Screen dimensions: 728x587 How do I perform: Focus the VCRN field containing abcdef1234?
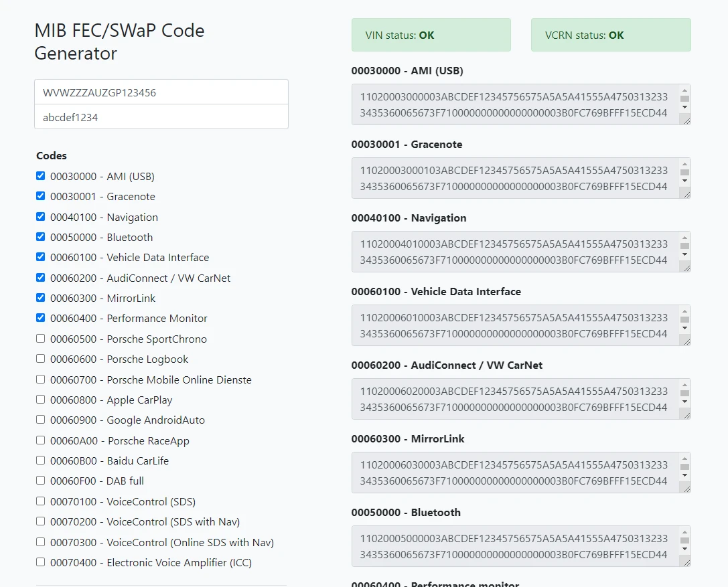tap(161, 117)
